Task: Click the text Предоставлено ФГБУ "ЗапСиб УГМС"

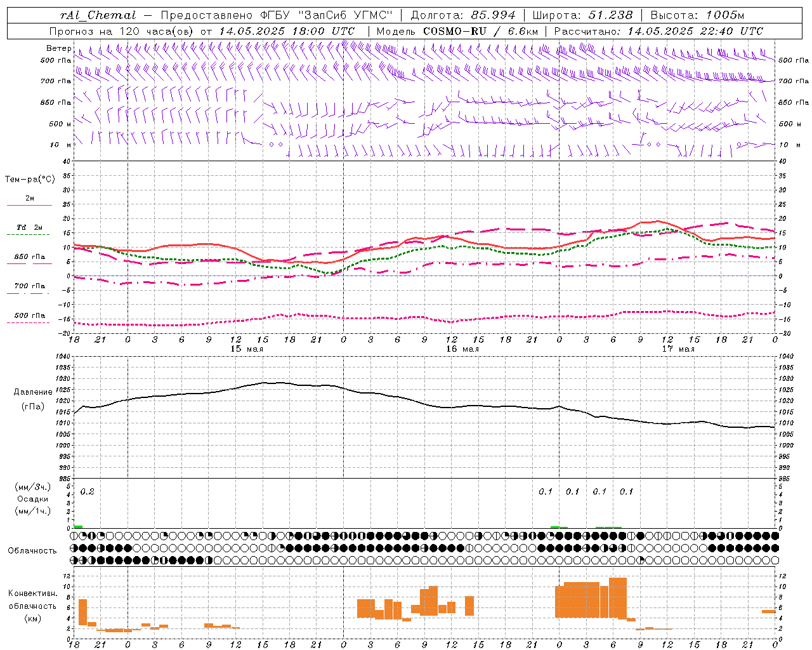Action: tap(277, 15)
